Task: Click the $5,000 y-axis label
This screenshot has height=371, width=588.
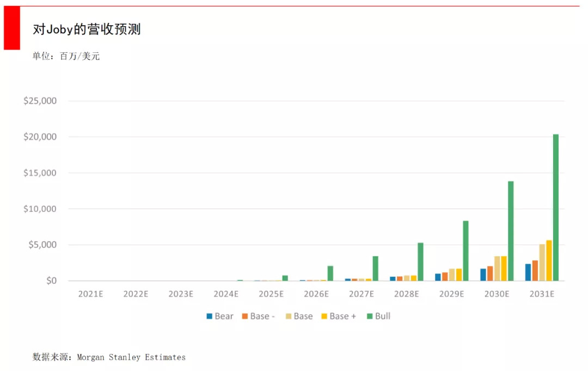Action: tap(42, 245)
